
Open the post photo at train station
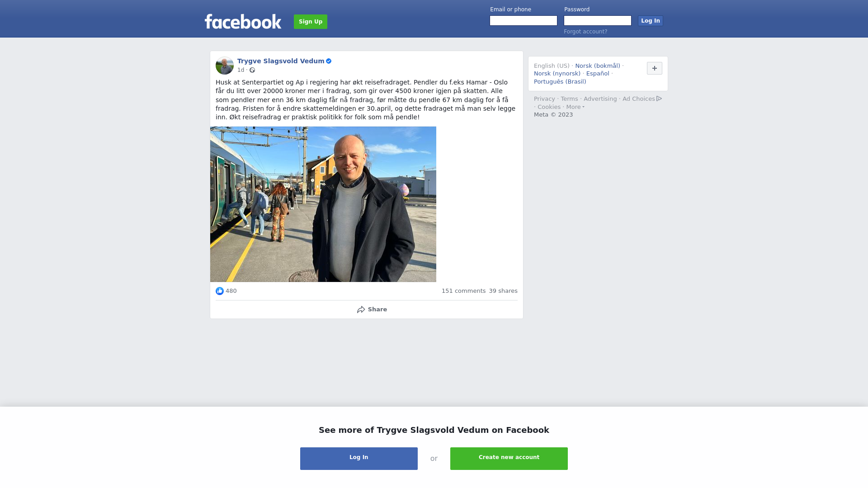tap(323, 204)
